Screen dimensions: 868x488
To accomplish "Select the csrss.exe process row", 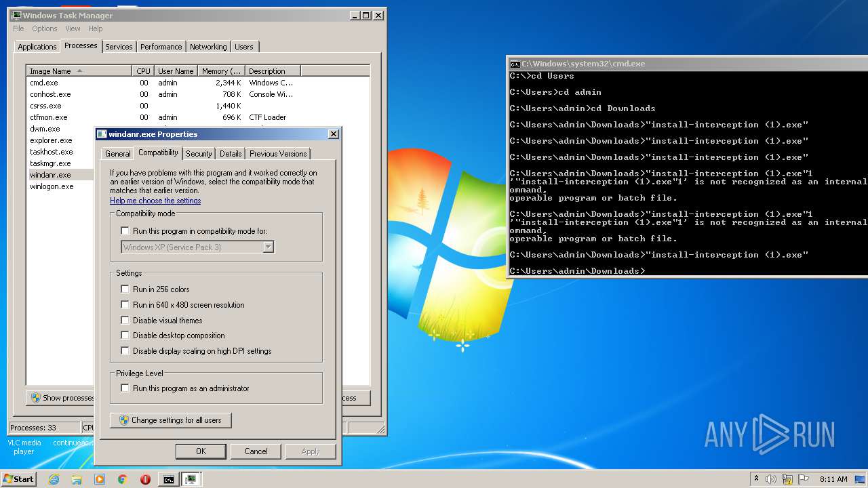I will pyautogui.click(x=197, y=106).
